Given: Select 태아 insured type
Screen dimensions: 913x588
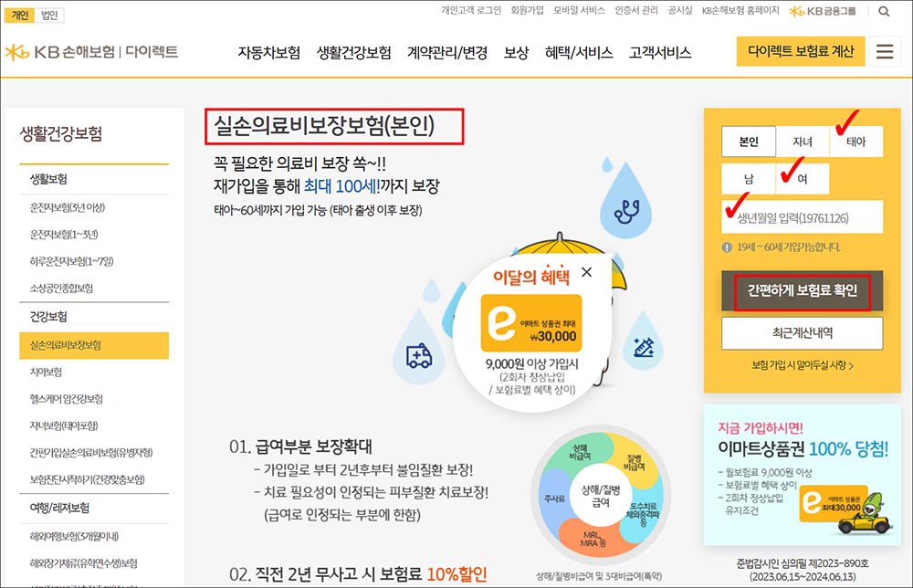Looking at the screenshot, I should point(856,141).
